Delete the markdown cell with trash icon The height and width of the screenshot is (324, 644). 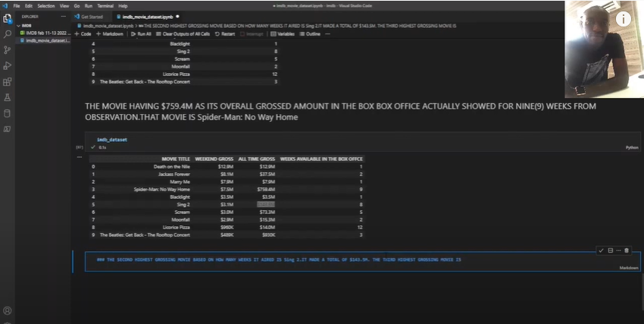click(x=627, y=250)
